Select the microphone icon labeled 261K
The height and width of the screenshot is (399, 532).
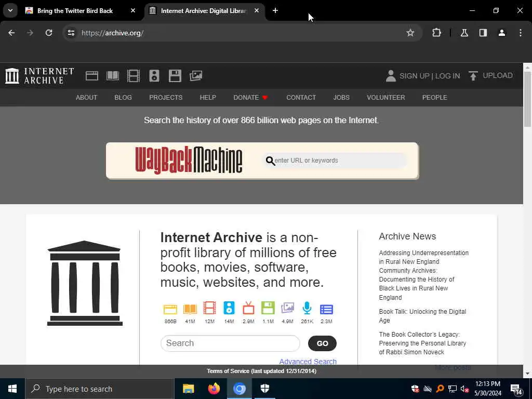[307, 308]
